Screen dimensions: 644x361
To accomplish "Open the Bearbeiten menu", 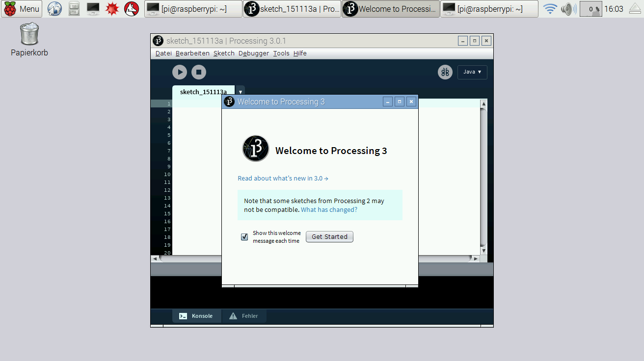I will click(192, 53).
